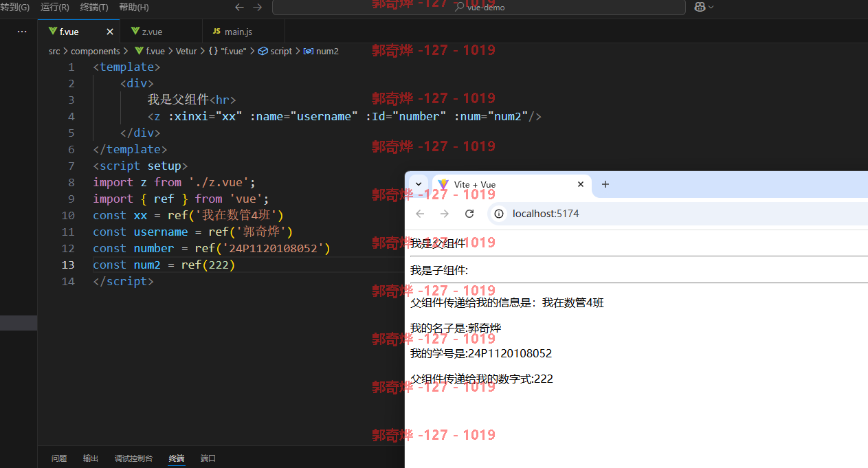Show the 输出 panel tab

tap(91, 458)
